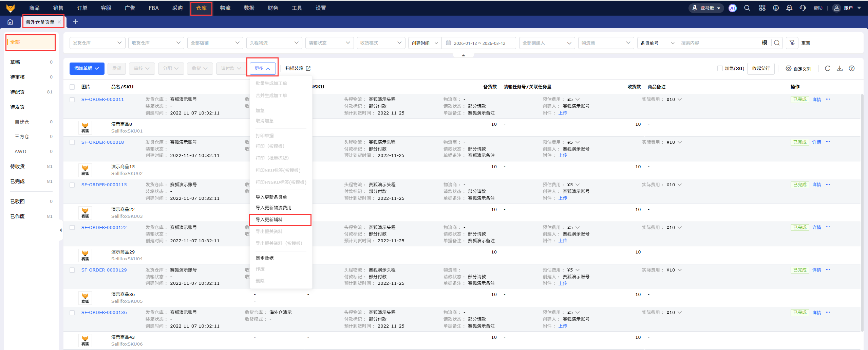
Task: Select the SF-ORDER-0000122 row checkbox
Action: [x=72, y=227]
